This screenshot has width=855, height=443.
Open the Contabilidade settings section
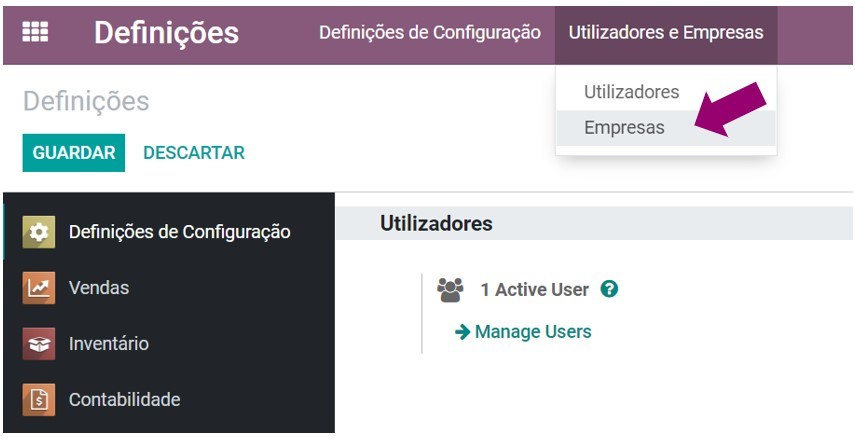(124, 400)
